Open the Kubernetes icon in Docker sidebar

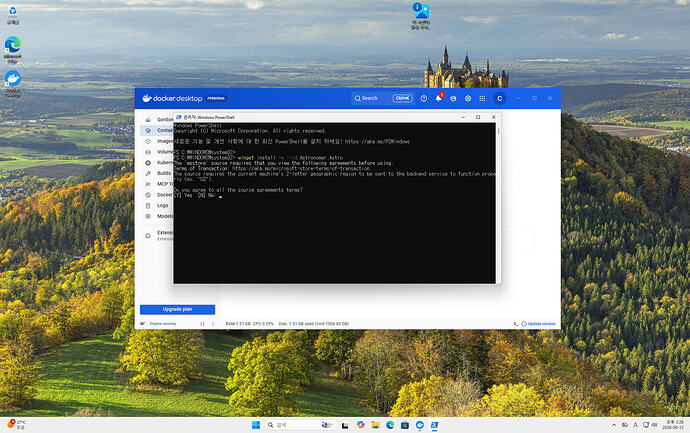tap(148, 162)
